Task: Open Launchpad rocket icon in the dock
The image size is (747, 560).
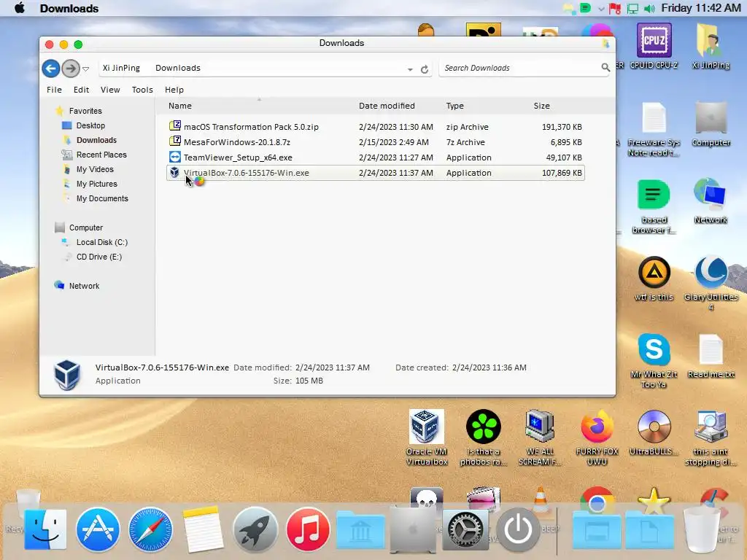Action: click(255, 529)
